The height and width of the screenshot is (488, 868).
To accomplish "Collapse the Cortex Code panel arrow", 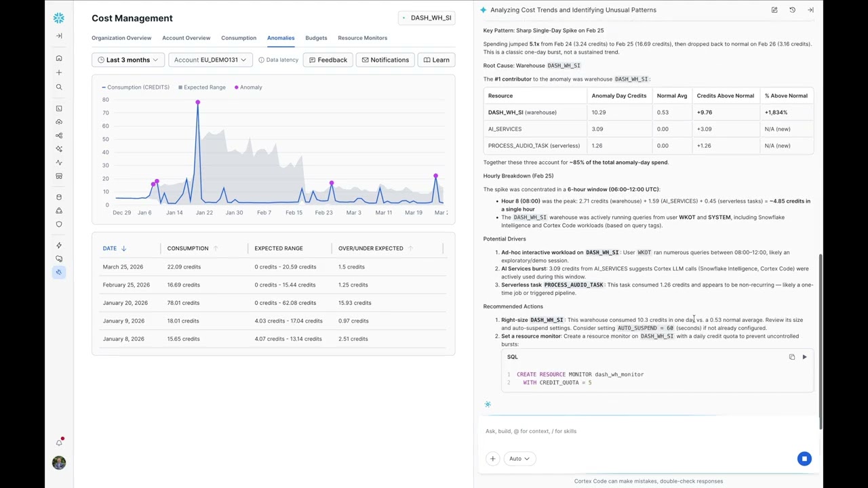I will click(x=810, y=10).
